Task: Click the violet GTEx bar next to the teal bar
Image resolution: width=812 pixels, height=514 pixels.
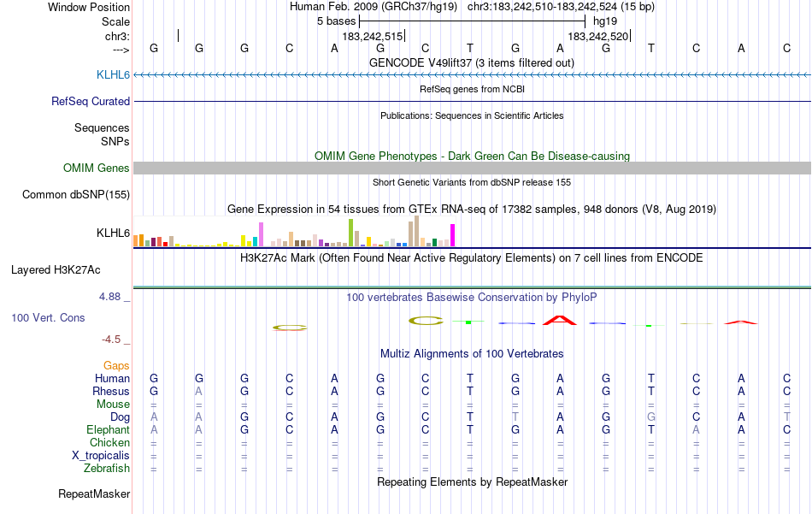Action: tap(262, 234)
